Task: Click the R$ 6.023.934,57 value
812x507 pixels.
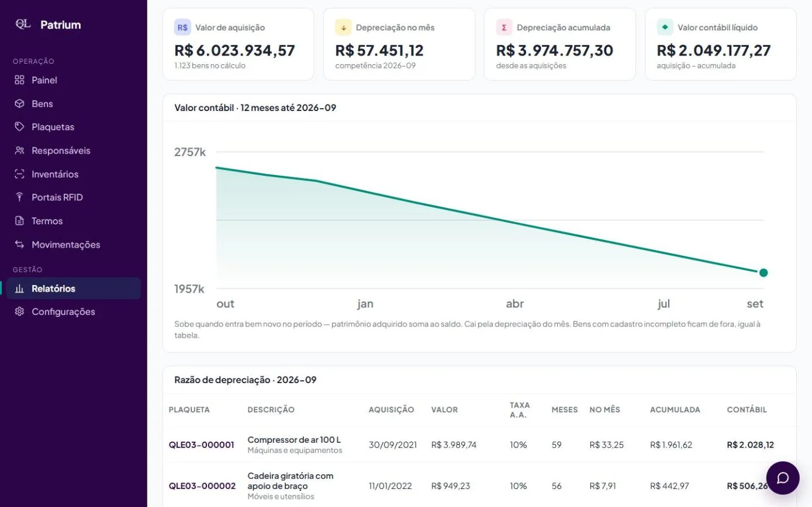Action: coord(234,51)
